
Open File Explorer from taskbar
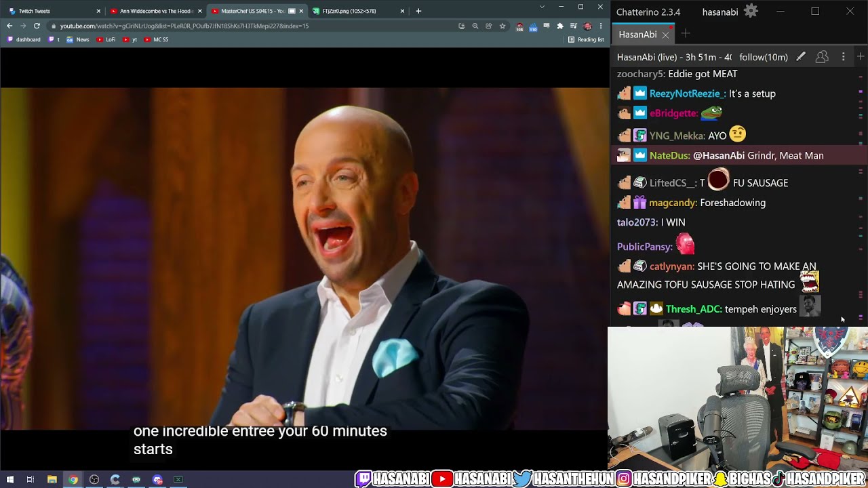(x=52, y=479)
